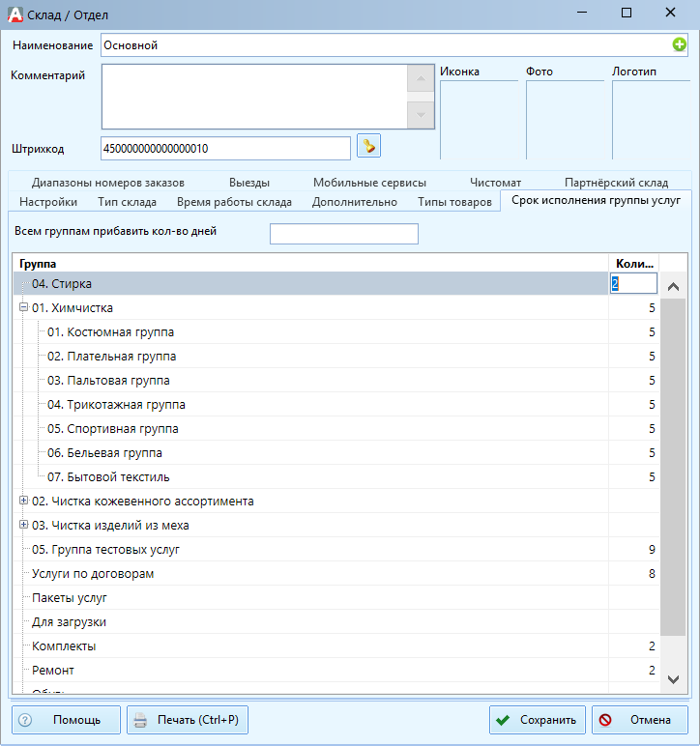Click the Отмена cancel button
Screen dimensions: 700x746
(x=639, y=720)
